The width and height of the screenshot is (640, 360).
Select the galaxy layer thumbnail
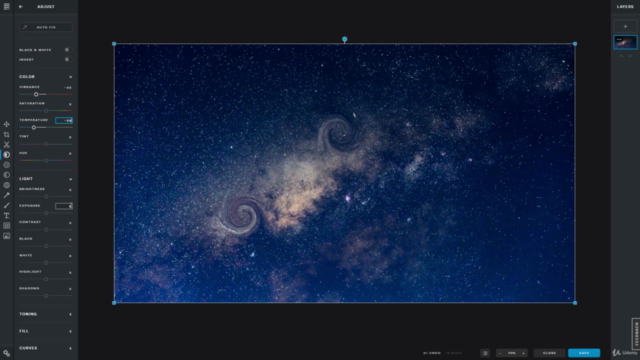pos(625,42)
